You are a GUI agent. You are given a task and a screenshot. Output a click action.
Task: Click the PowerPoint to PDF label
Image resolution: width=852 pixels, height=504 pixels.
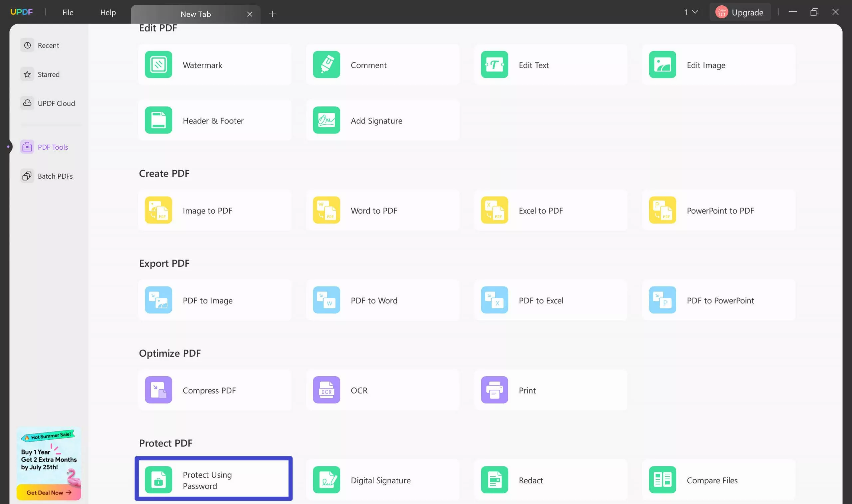[720, 211]
